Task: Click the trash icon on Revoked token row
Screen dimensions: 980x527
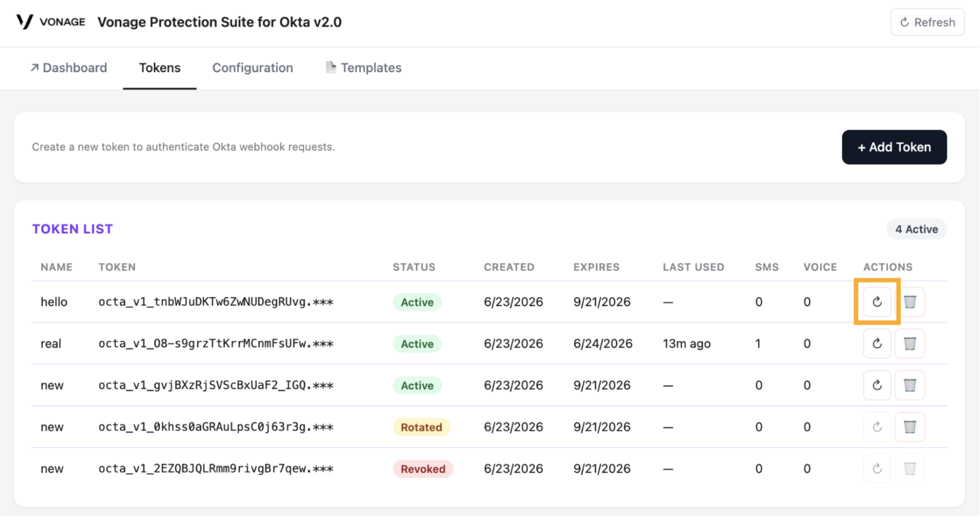Action: (910, 469)
